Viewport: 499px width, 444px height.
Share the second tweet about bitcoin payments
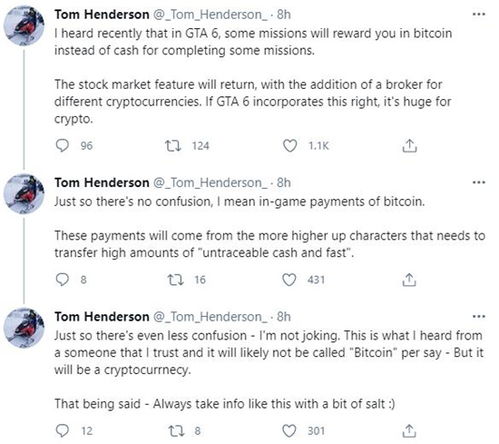pos(409,280)
